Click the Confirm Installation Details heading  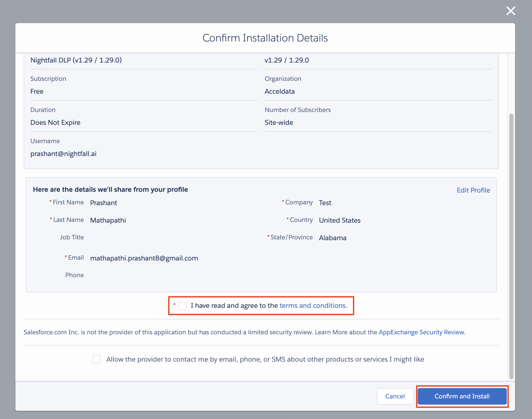pos(265,38)
